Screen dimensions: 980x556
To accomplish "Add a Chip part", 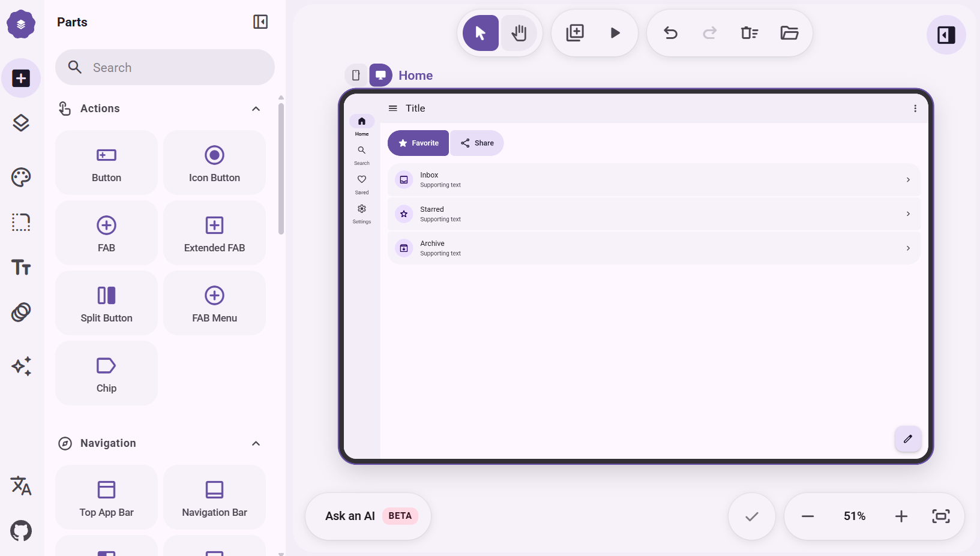I will pos(106,373).
